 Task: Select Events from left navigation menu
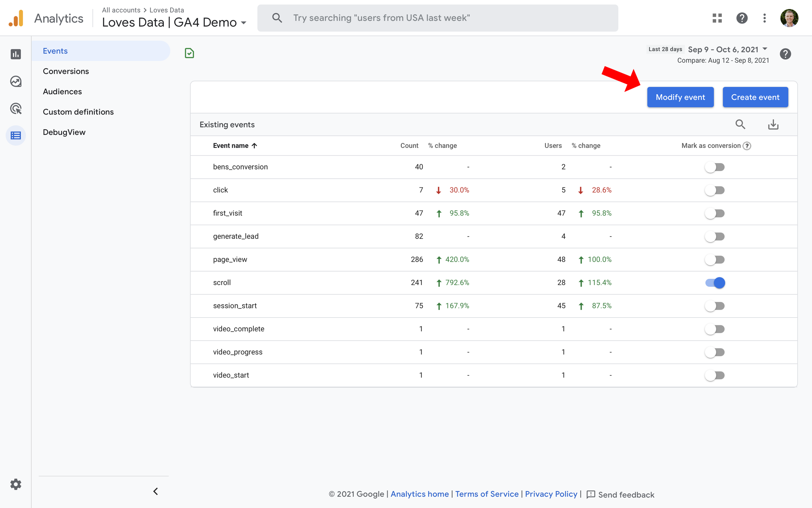point(55,50)
